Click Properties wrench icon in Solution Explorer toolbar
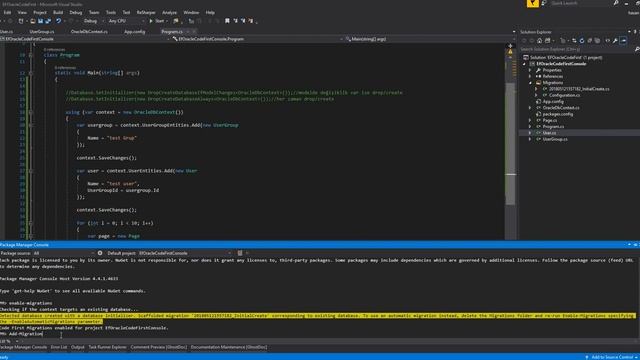Image resolution: width=640 pixels, height=360 pixels. pyautogui.click(x=615, y=40)
